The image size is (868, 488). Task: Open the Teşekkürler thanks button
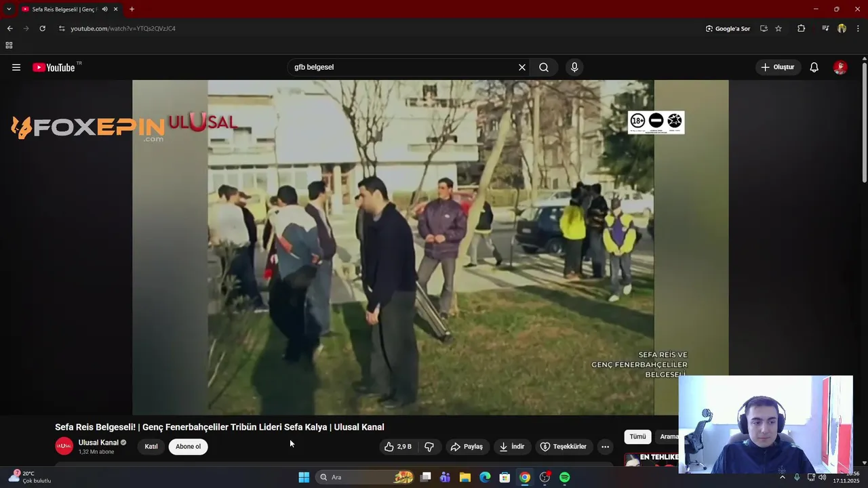point(563,447)
